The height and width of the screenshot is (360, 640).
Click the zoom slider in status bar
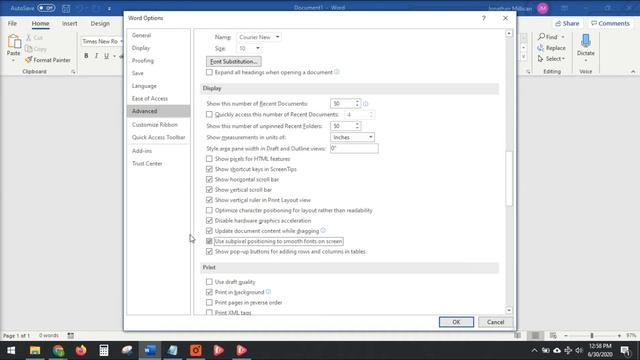coord(592,336)
